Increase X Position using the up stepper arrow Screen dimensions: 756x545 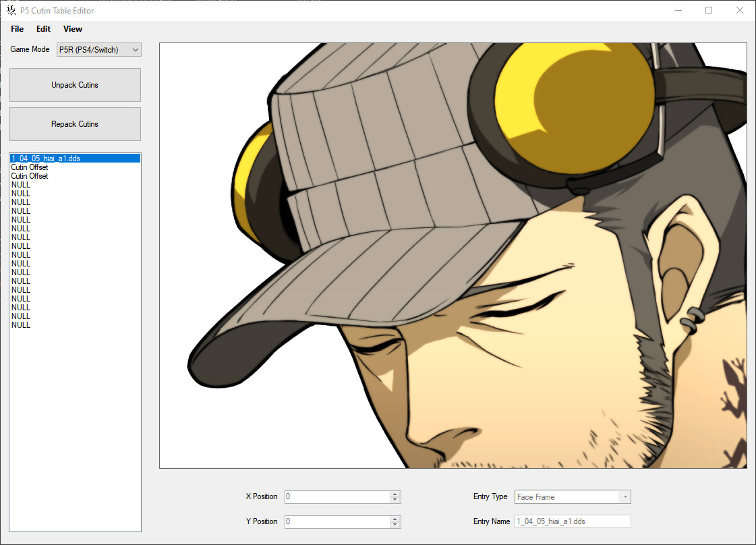pyautogui.click(x=395, y=494)
